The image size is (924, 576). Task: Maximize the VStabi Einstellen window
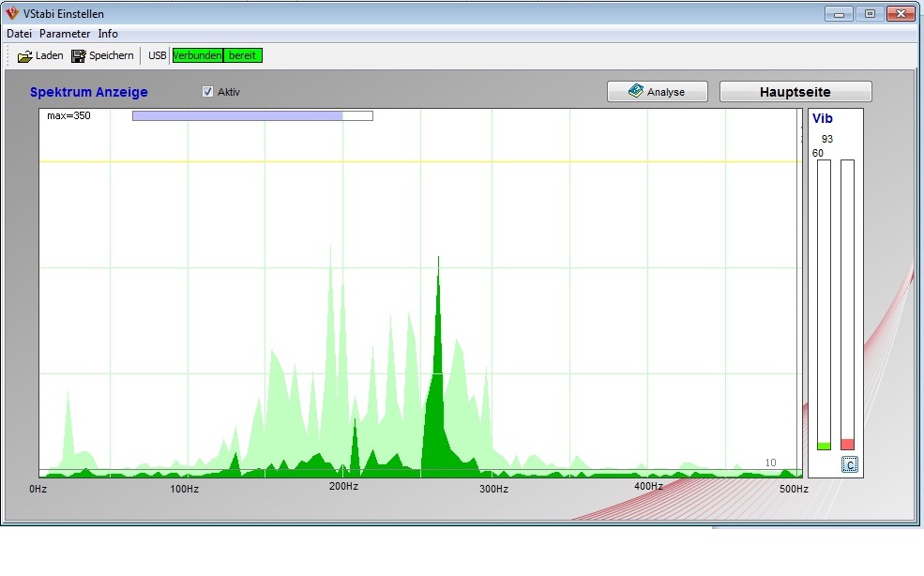click(870, 14)
